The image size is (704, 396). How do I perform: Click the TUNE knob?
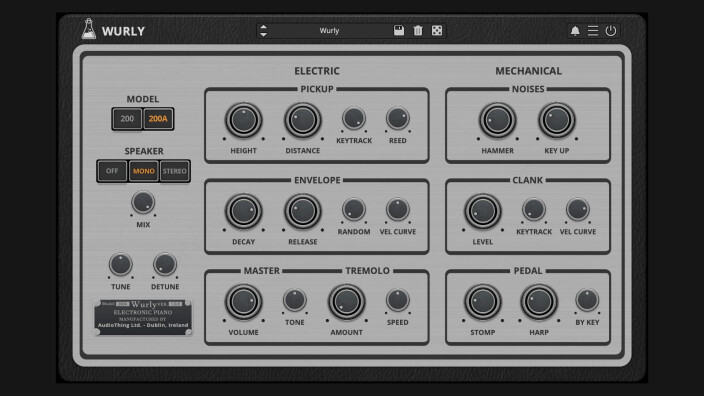coord(121,264)
